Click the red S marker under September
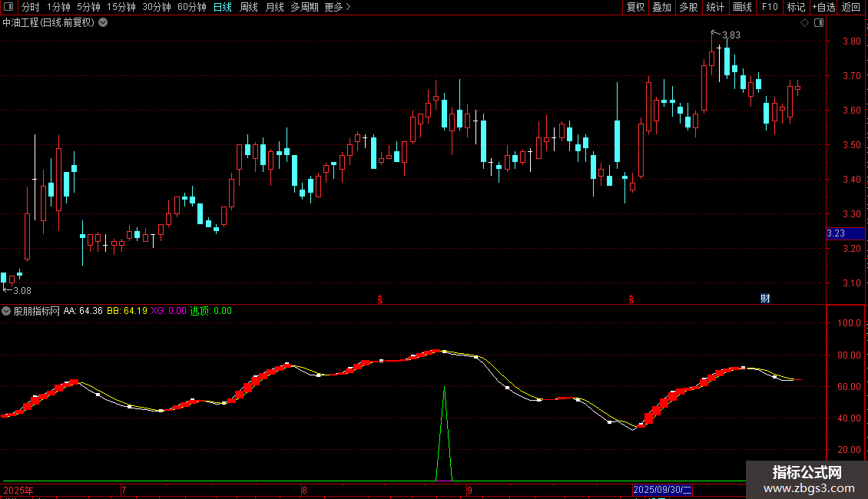Viewport: 868px width, 499px height. pyautogui.click(x=631, y=299)
